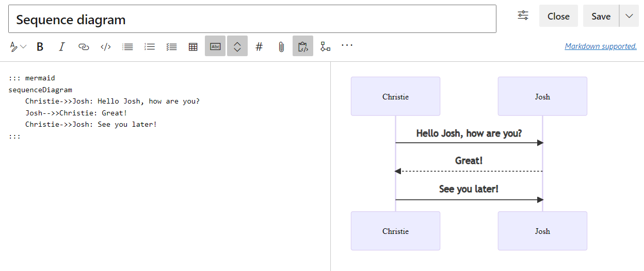Insert inline code snippet
The width and height of the screenshot is (644, 271).
[x=106, y=46]
